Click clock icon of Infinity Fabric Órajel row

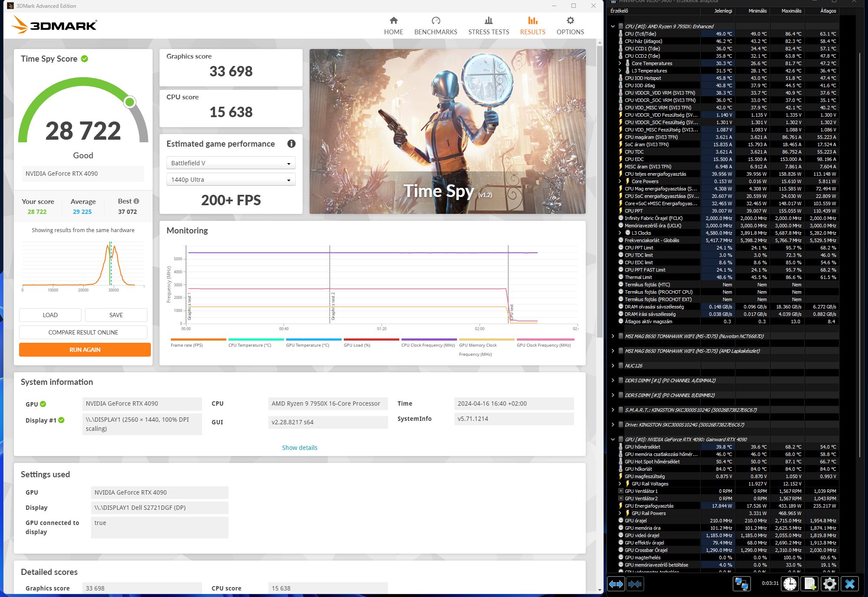tap(620, 218)
